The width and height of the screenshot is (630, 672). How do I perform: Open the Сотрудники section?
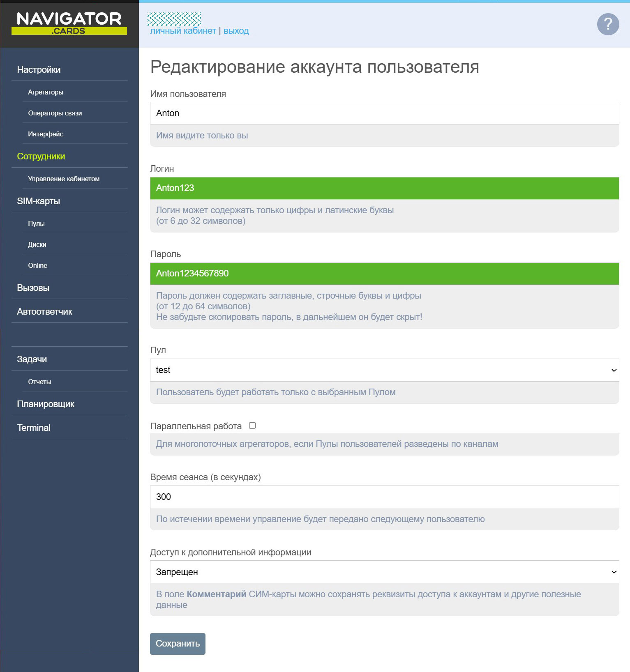[x=41, y=156]
